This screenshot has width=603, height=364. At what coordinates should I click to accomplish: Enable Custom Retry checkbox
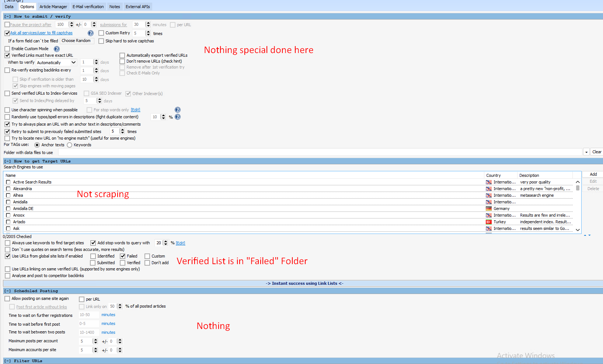tap(101, 33)
